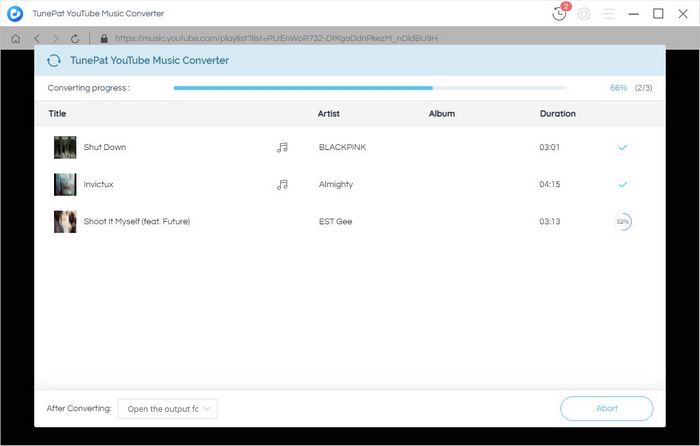Viewport: 700px width, 446px height.
Task: Click the music.youtube.com URL field
Action: pos(276,38)
